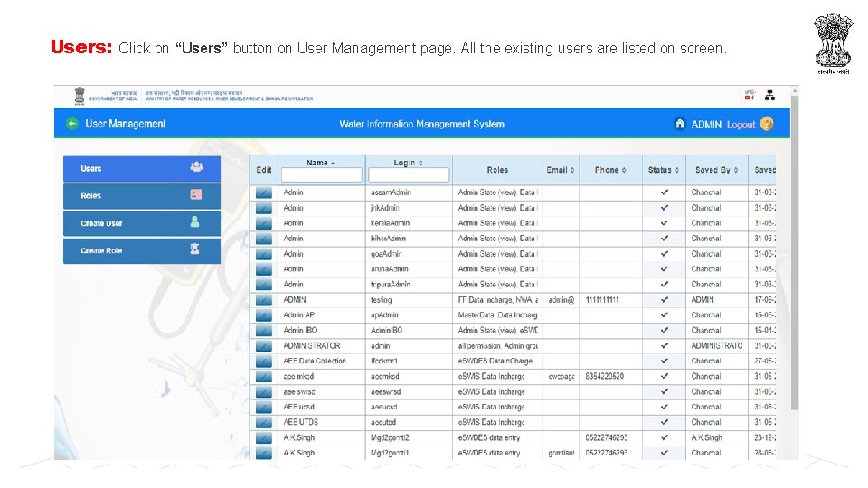Click status checkmark for assamAdmin row
Viewport: 868px width, 488px height.
665,192
